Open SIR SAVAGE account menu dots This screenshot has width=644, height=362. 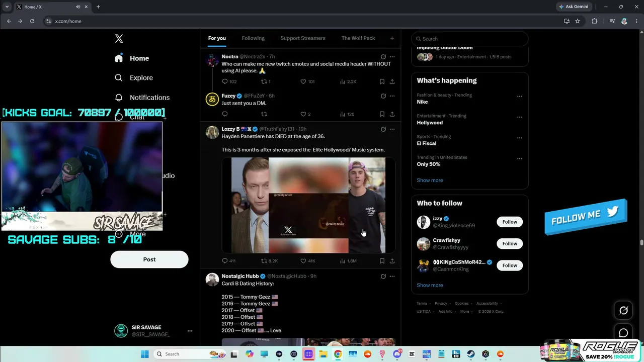tap(190, 331)
